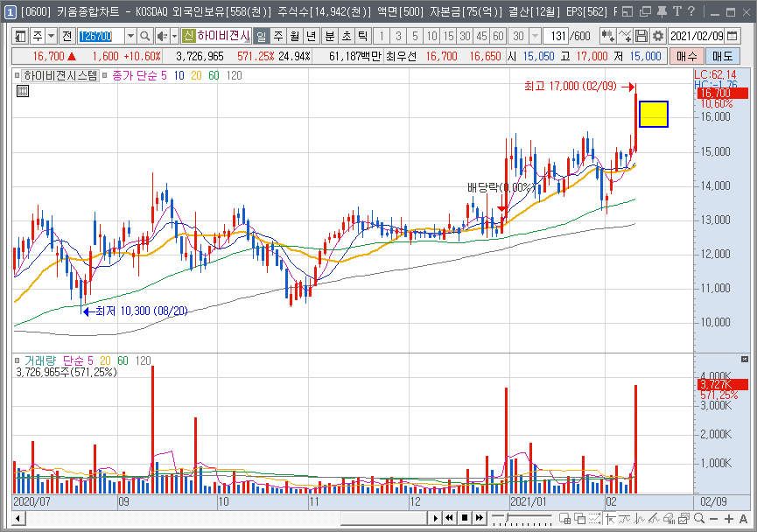Screen dimensions: 757x532
Task: Click the dashed-frame chart icon
Action: [x=595, y=519]
